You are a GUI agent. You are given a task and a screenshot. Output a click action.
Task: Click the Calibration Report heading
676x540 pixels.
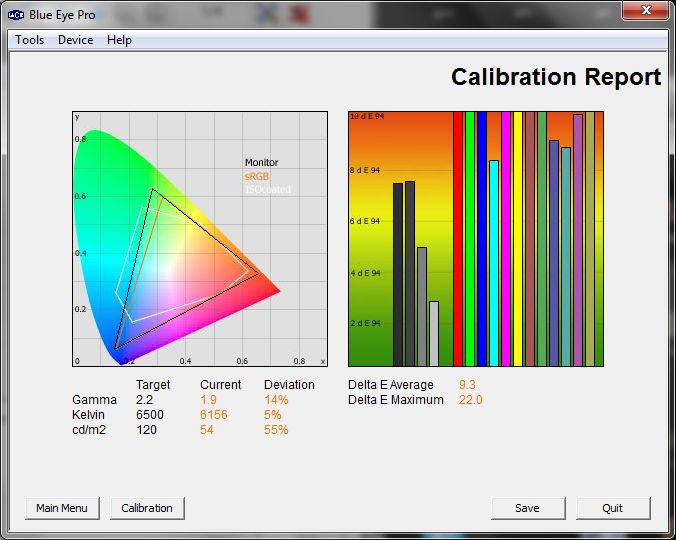click(x=555, y=78)
